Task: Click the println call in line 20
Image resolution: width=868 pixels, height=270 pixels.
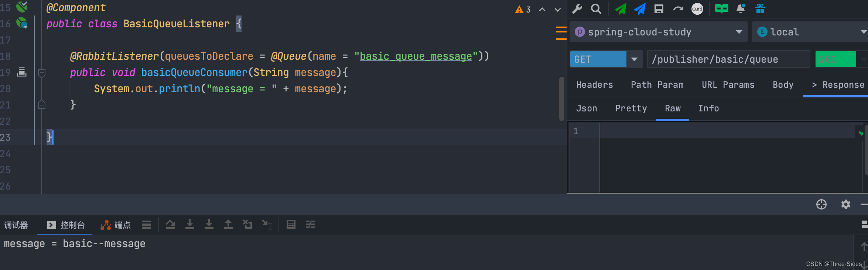Action: (x=180, y=89)
